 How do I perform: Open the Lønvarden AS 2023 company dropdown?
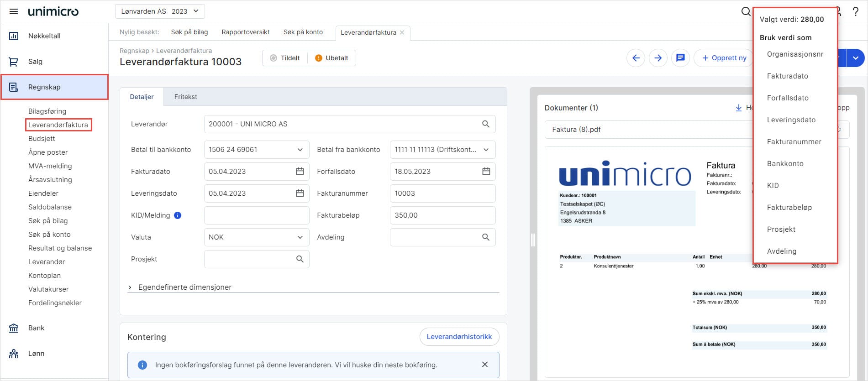[x=160, y=11]
